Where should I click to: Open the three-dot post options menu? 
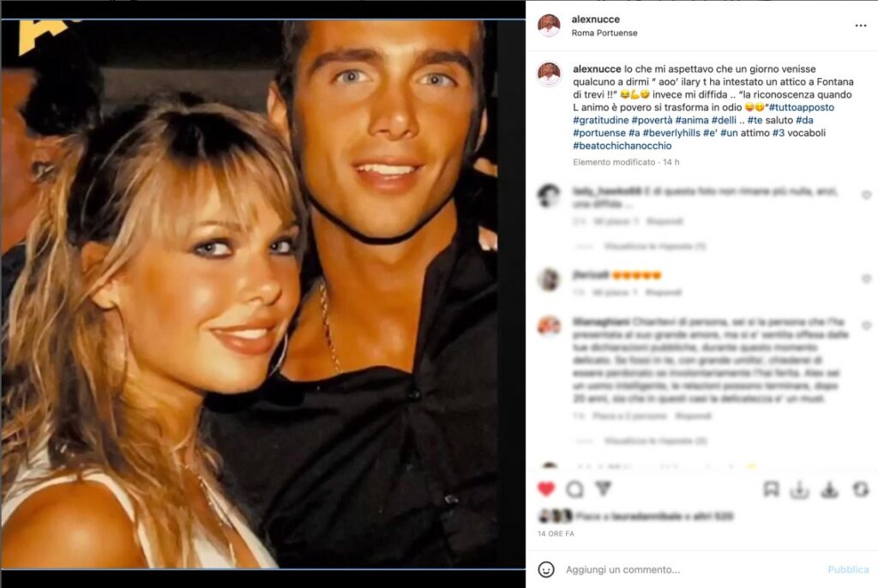coord(861,26)
